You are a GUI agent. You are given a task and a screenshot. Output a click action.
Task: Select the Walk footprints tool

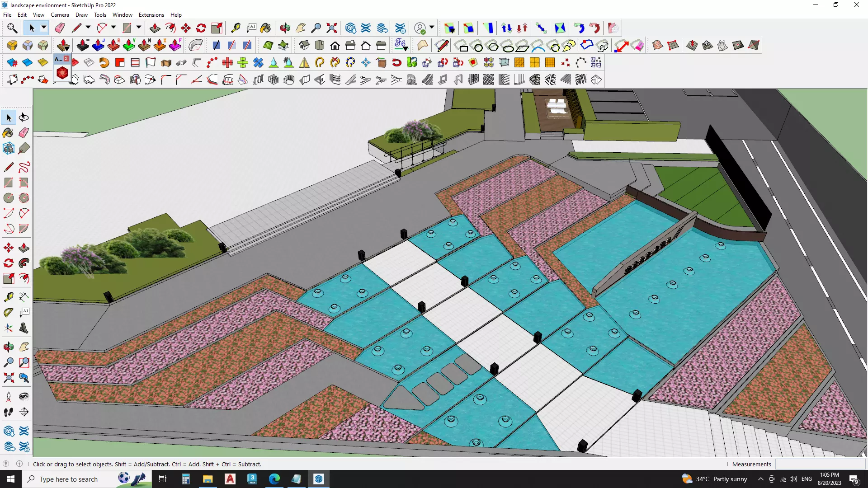coord(9,412)
